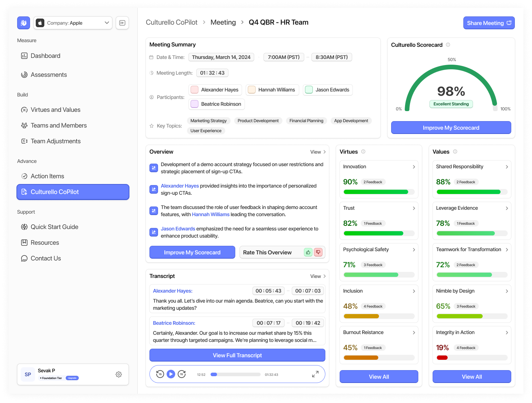The height and width of the screenshot is (403, 532).
Task: Click the Upgrade badge under Sevak P
Action: [x=72, y=378]
